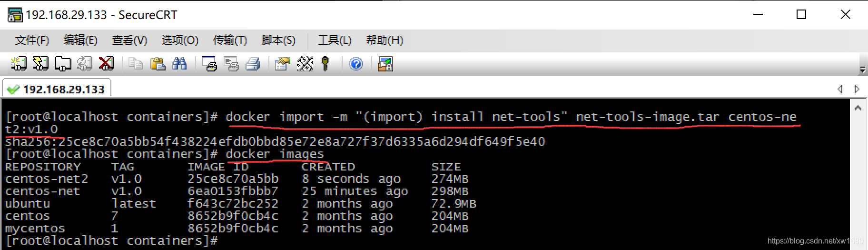Close the SecureCRT window

(x=846, y=15)
